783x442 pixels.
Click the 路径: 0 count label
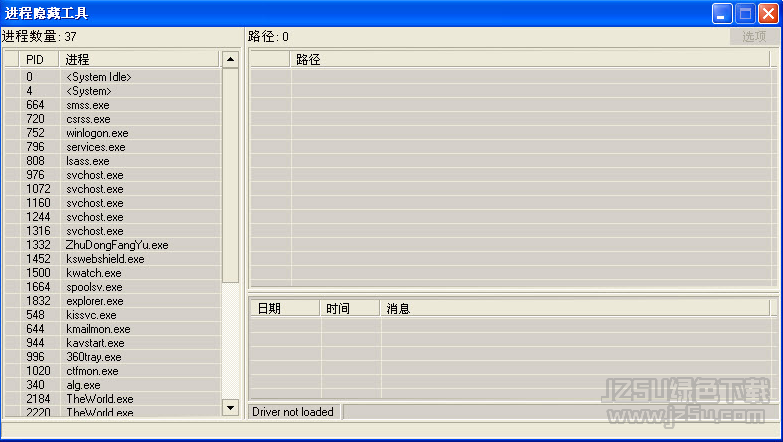pyautogui.click(x=268, y=36)
